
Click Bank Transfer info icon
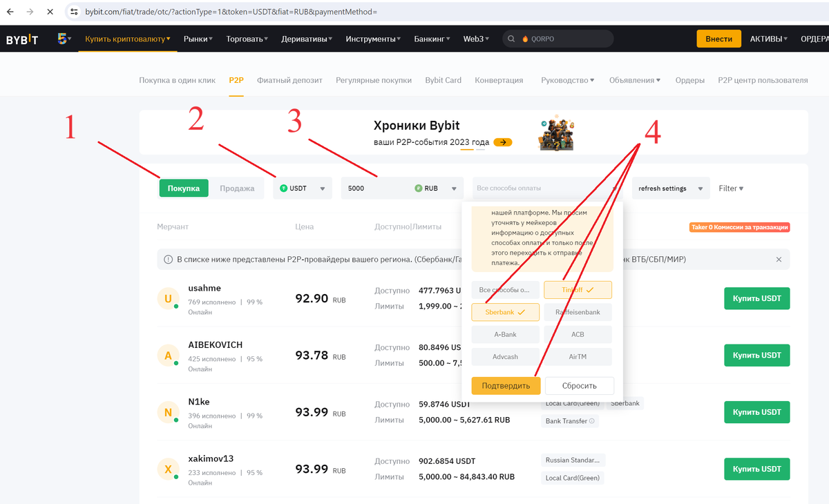tap(592, 421)
